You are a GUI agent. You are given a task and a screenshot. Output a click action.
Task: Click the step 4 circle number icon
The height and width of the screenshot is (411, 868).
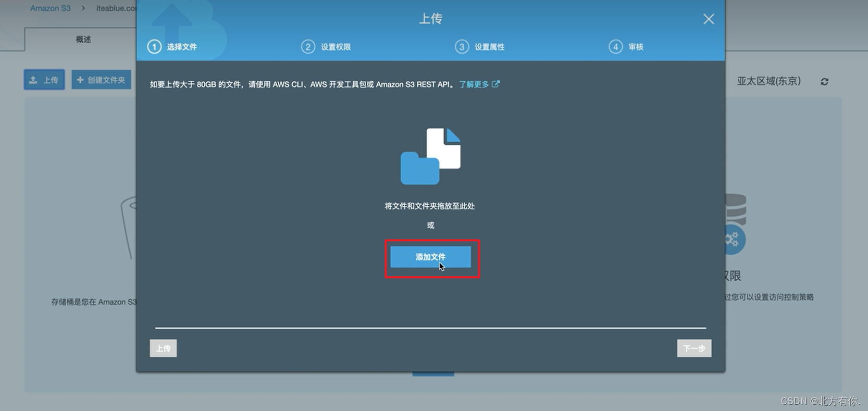pos(615,47)
